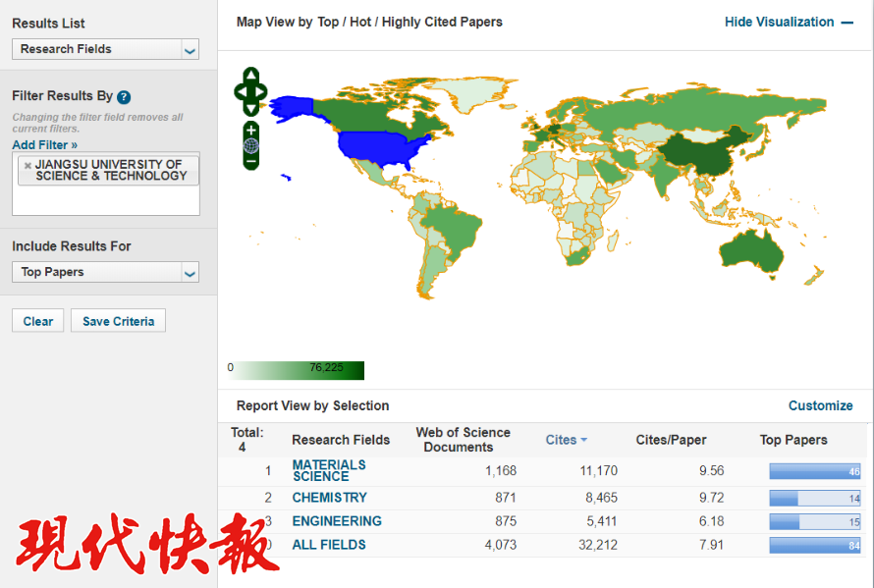This screenshot has height=588, width=874.
Task: Zoom in on the map
Action: [x=251, y=131]
